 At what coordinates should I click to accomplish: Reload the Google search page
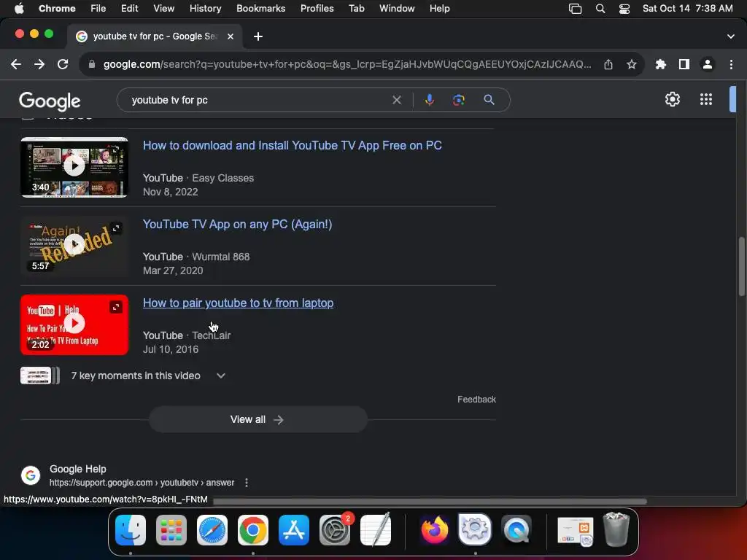click(x=63, y=64)
